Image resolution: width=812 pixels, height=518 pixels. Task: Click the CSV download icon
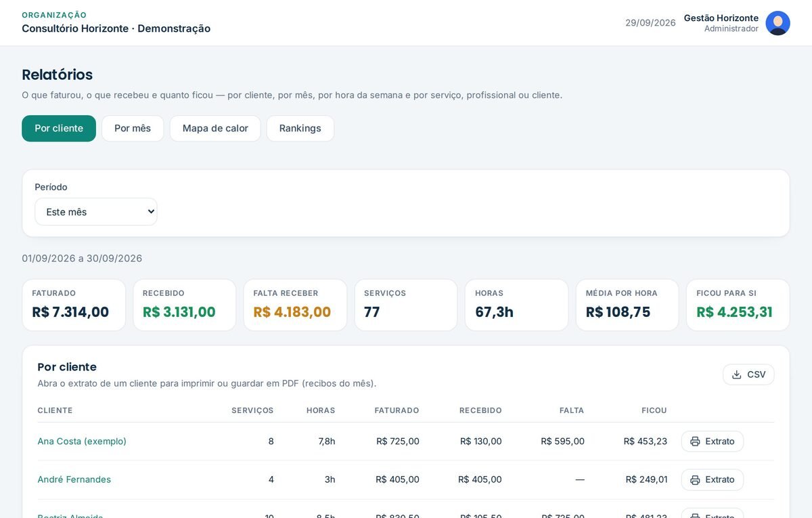(737, 374)
